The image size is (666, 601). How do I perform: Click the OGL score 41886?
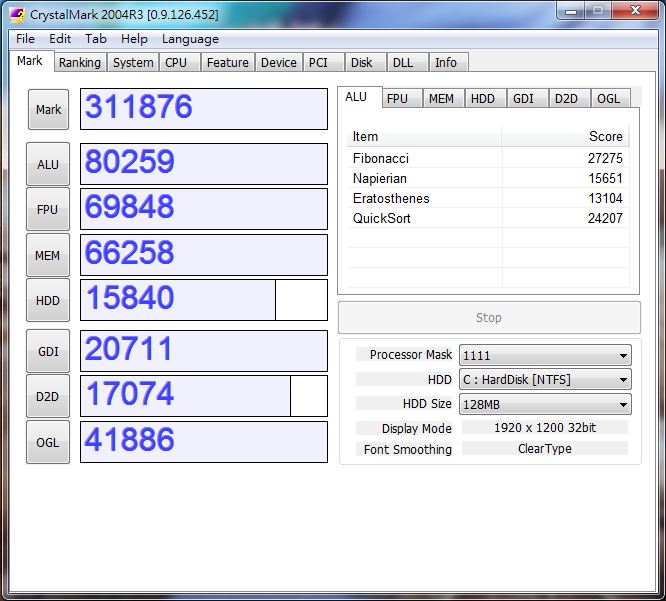tap(204, 442)
